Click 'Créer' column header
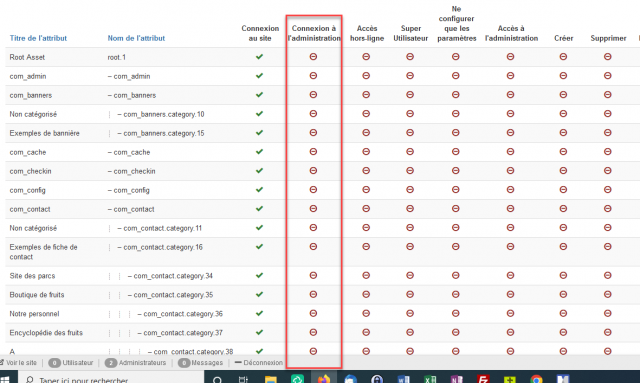The width and height of the screenshot is (640, 383). pyautogui.click(x=563, y=38)
